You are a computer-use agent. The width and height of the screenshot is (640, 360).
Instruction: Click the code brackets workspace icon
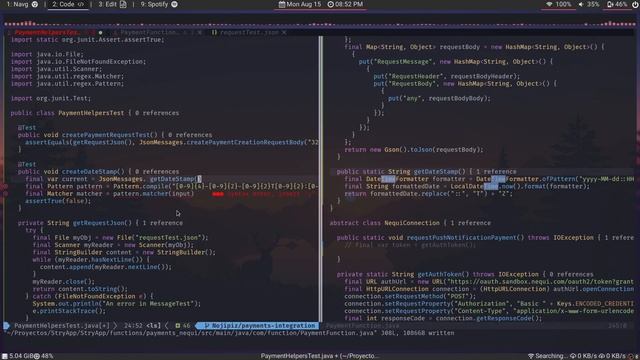click(x=81, y=4)
